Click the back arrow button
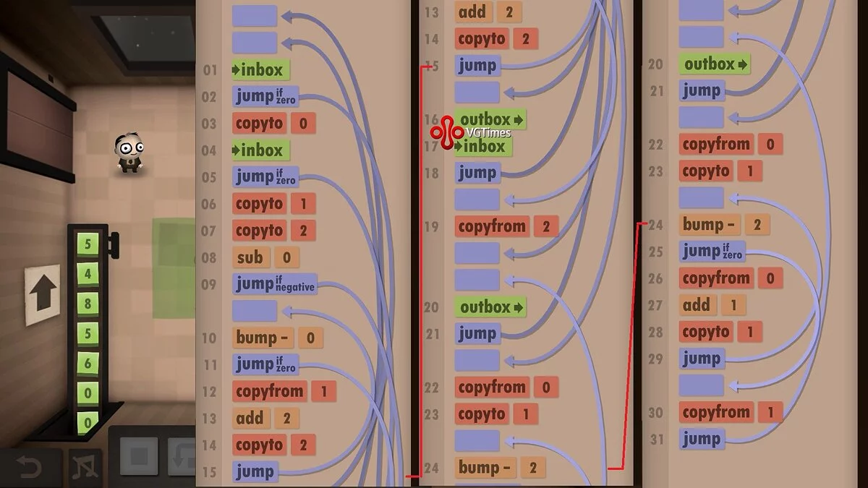 30,466
